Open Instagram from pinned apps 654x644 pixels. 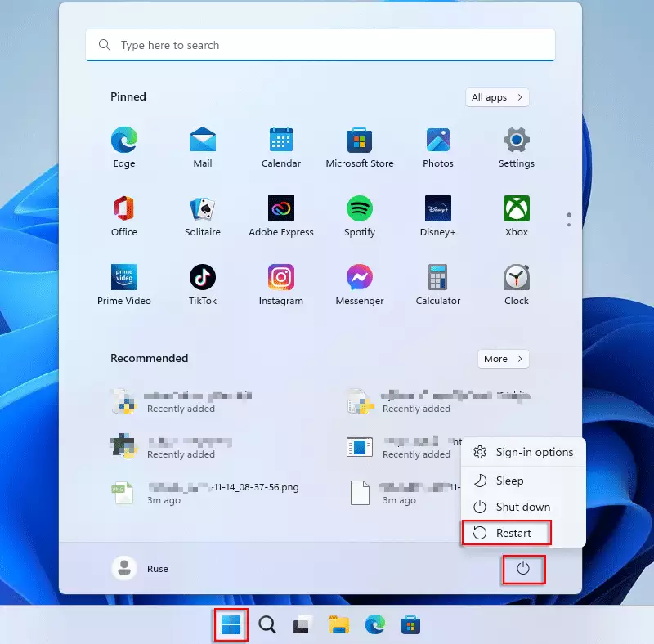point(280,278)
